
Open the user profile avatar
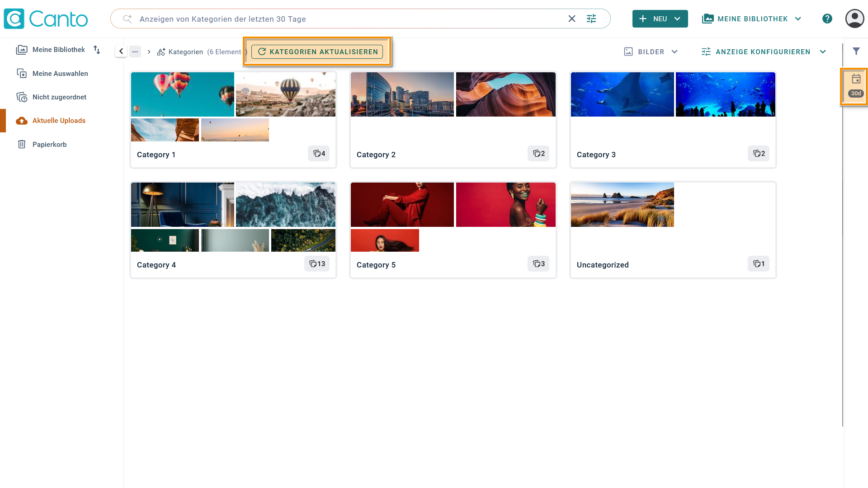pos(854,19)
